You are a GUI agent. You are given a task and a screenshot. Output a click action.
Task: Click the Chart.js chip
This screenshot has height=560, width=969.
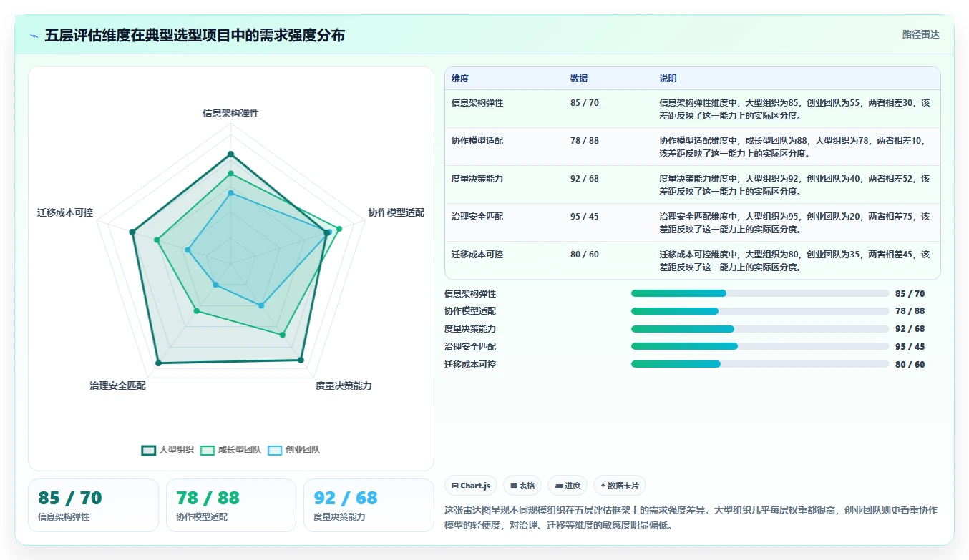tap(471, 486)
